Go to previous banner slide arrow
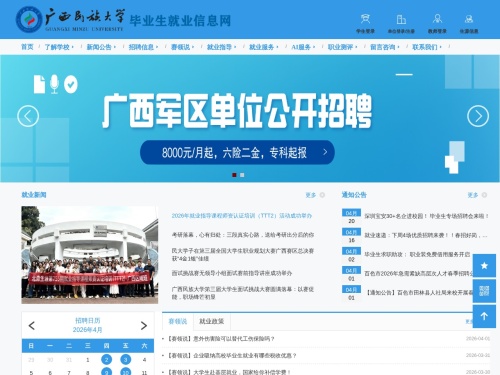This screenshot has width=500, height=375. coord(28,116)
